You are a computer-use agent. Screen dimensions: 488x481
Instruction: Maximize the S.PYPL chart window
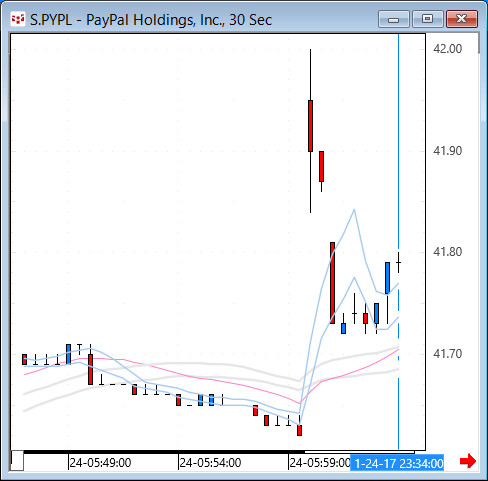tap(428, 19)
